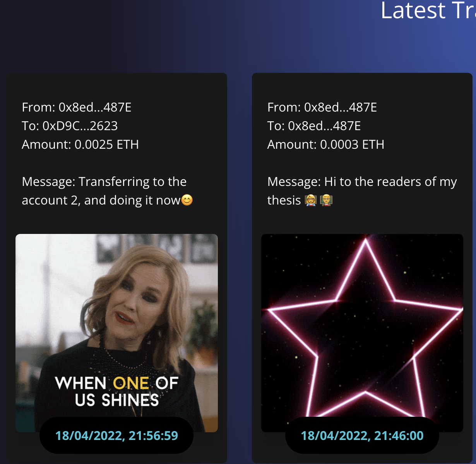This screenshot has height=464, width=476.
Task: Click the 'Hi to the readers' message
Action: pyautogui.click(x=362, y=191)
